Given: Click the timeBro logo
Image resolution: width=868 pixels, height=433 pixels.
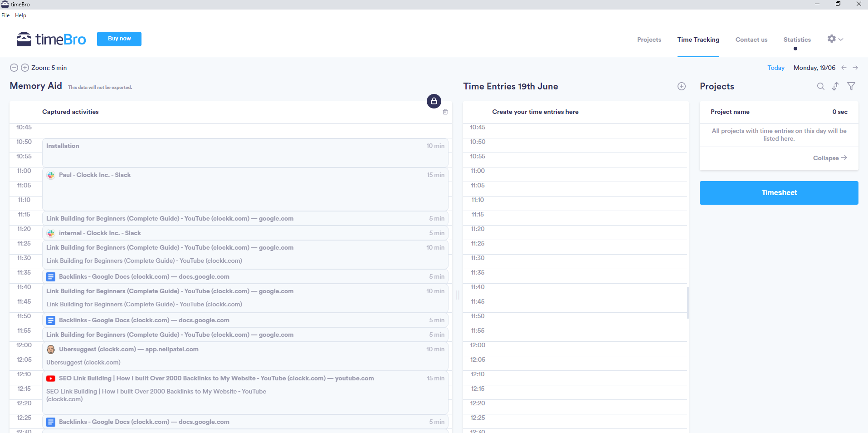Looking at the screenshot, I should click(51, 39).
